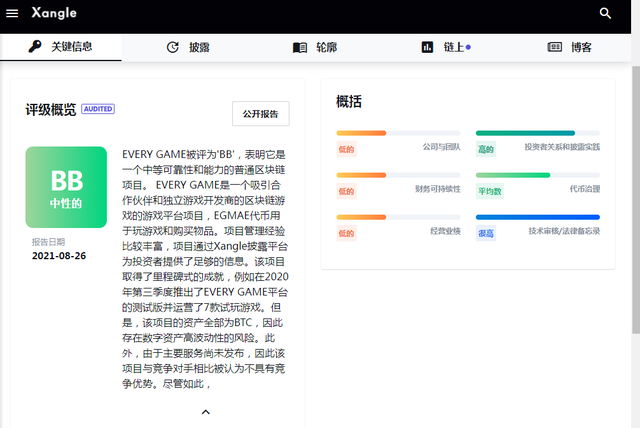Click the 经营业绩 progress bar
The height and width of the screenshot is (428, 640).
398,217
